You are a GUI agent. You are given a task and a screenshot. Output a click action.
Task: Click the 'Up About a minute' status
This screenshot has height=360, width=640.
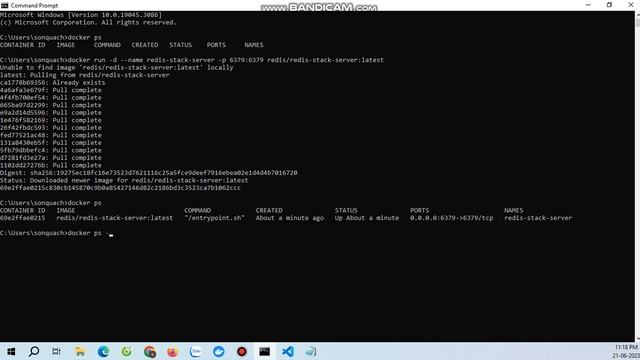click(367, 218)
